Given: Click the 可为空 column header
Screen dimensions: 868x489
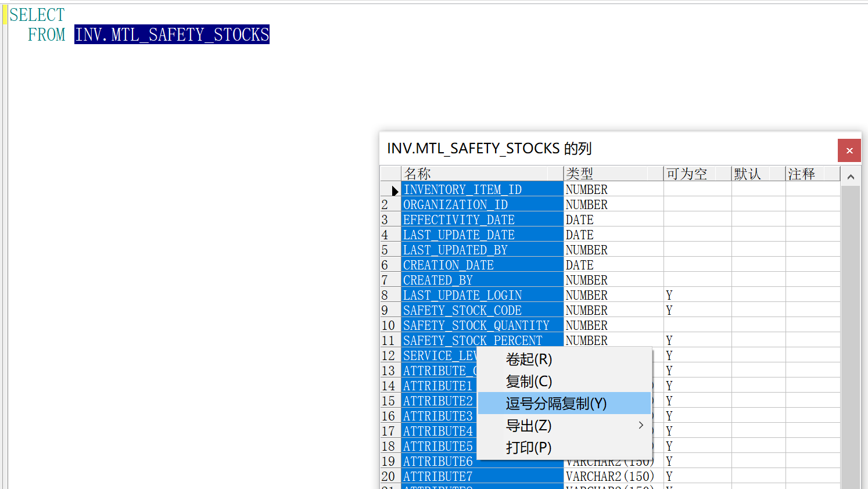Looking at the screenshot, I should (x=688, y=174).
